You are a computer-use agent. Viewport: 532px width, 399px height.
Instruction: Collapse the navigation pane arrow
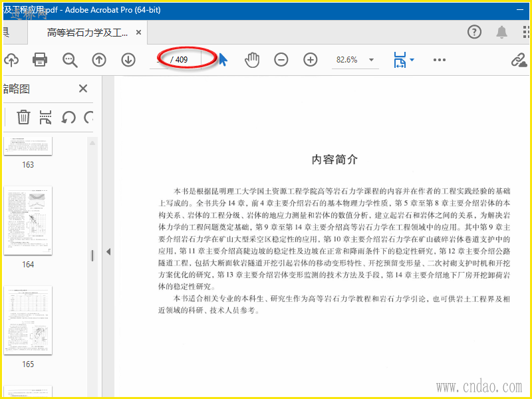click(108, 252)
